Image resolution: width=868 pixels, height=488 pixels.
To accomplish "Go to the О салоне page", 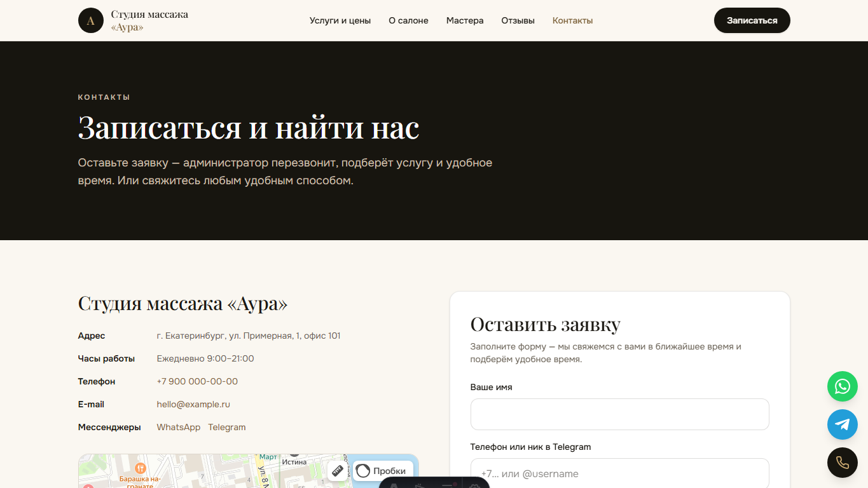I will (408, 20).
